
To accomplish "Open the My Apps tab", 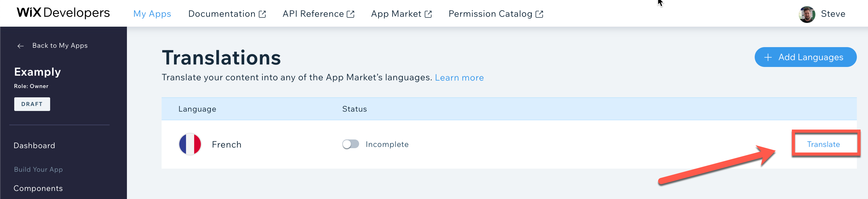I will 152,14.
